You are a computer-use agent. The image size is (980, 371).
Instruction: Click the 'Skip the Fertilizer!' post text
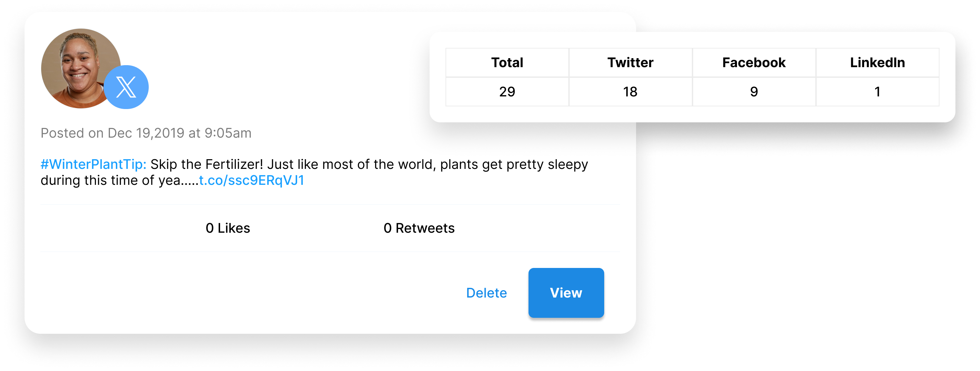click(206, 165)
